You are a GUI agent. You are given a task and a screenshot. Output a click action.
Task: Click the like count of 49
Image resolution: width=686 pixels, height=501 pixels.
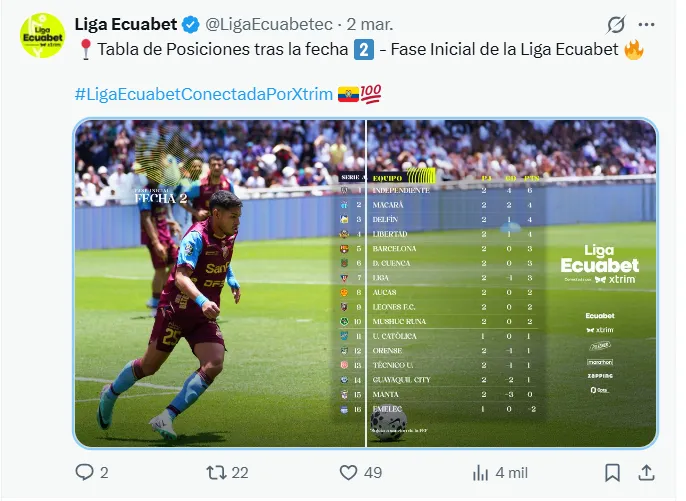click(x=373, y=472)
